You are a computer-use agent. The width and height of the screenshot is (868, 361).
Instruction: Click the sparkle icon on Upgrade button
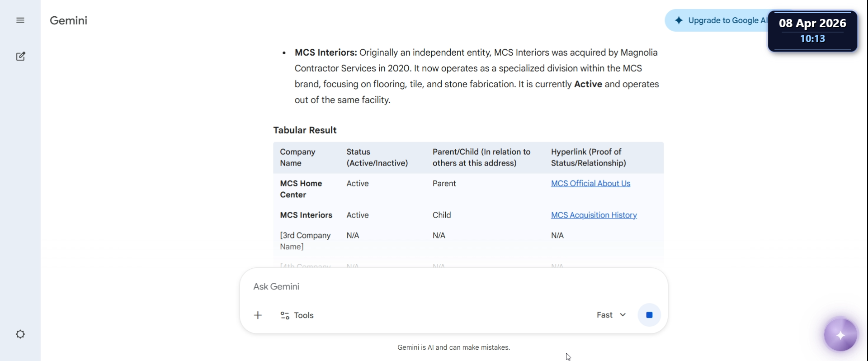(x=679, y=20)
